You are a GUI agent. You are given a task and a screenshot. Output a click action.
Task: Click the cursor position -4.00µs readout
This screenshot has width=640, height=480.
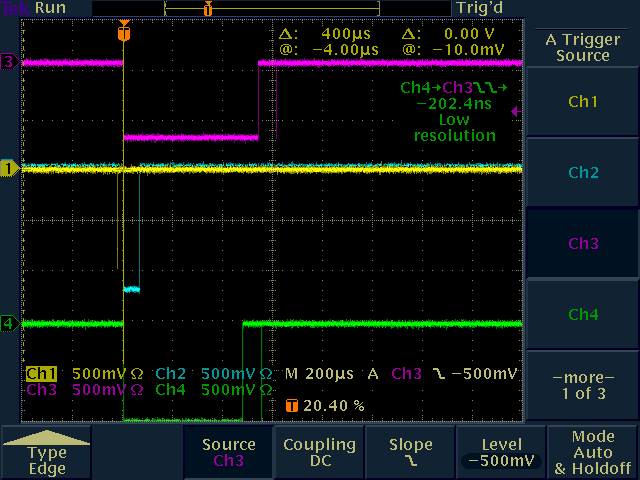329,50
